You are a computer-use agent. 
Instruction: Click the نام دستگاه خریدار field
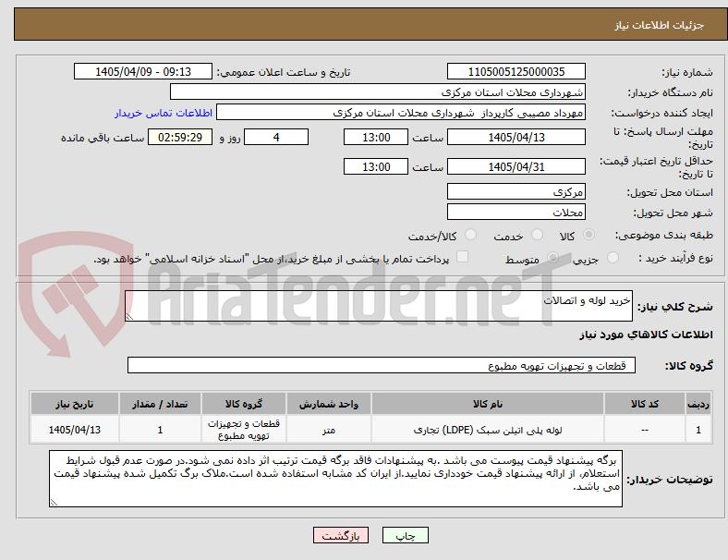(x=378, y=91)
